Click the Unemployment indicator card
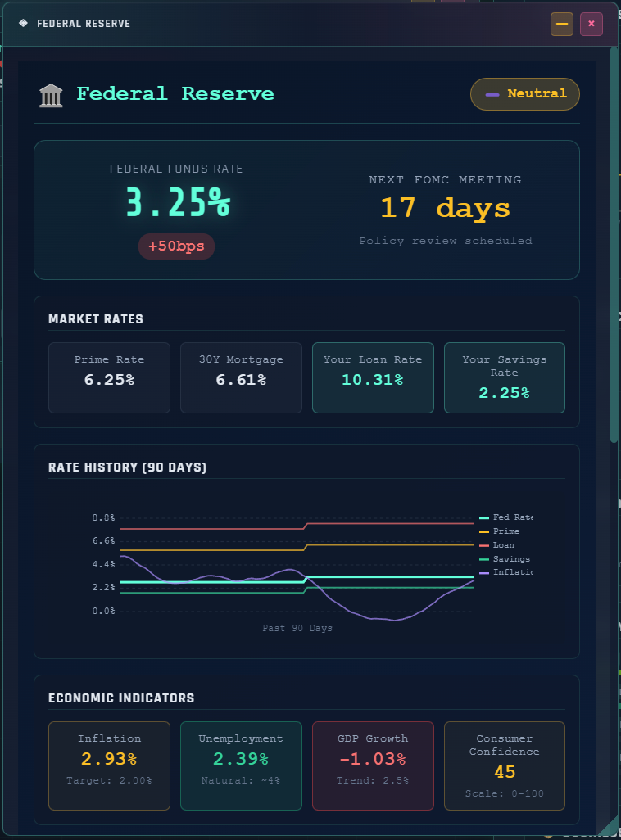The image size is (621, 840). 241,765
